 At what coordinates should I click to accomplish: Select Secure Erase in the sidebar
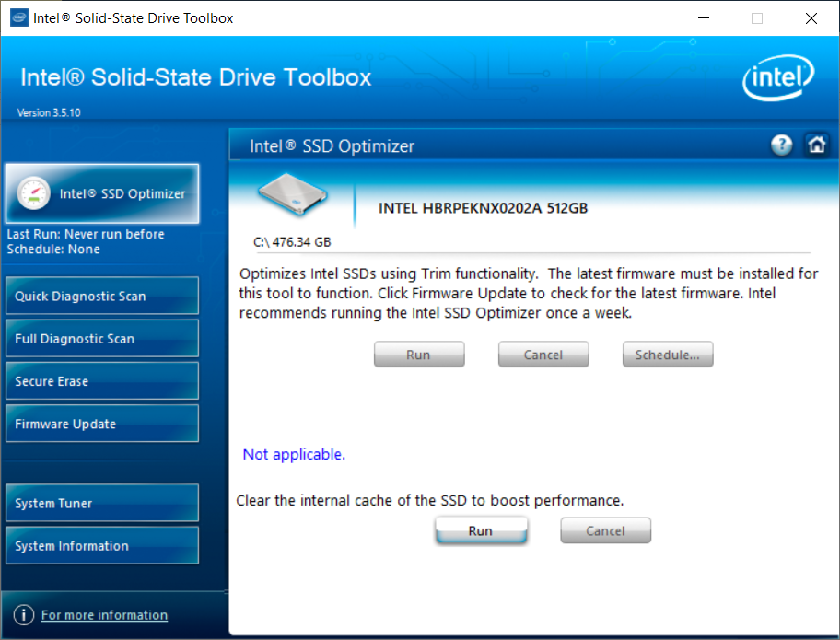[x=102, y=381]
